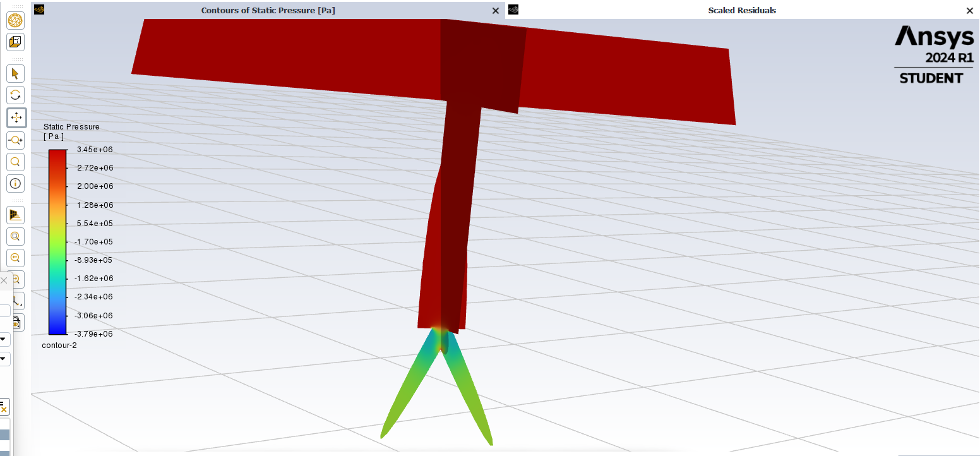Click the mesh display sphere icon
980x456 pixels.
(16, 20)
